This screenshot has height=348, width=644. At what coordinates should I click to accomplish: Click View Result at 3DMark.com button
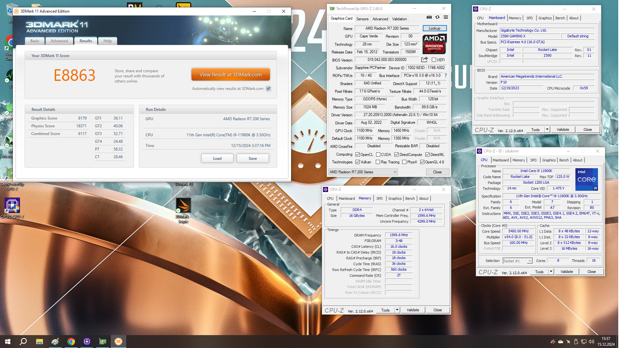231,74
